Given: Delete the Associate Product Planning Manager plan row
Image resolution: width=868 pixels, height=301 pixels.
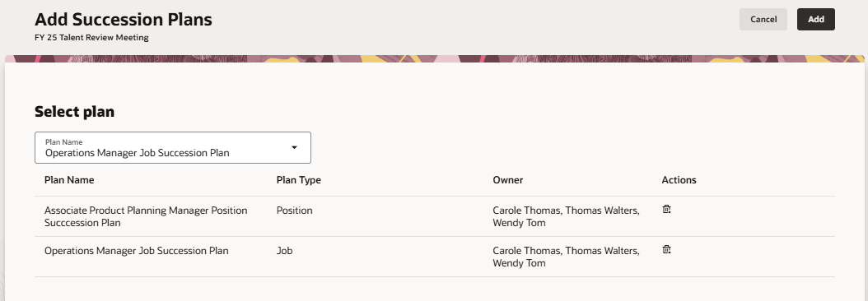Looking at the screenshot, I should click(666, 209).
